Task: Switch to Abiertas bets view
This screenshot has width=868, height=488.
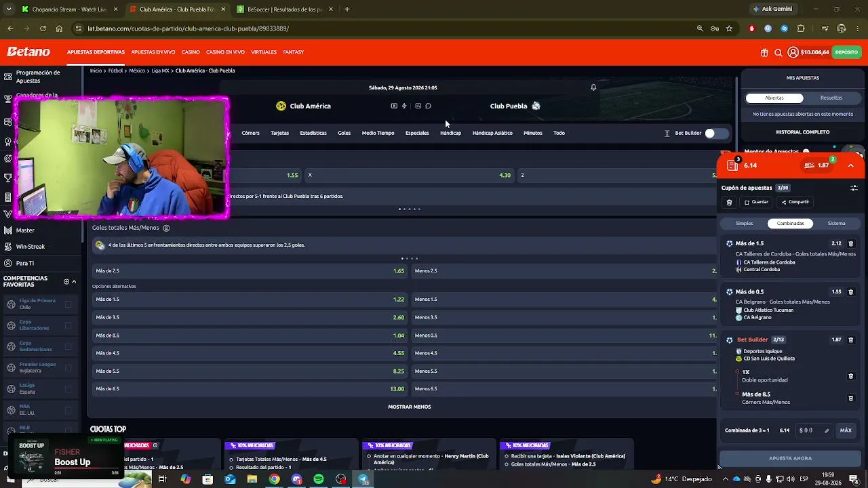Action: click(774, 98)
